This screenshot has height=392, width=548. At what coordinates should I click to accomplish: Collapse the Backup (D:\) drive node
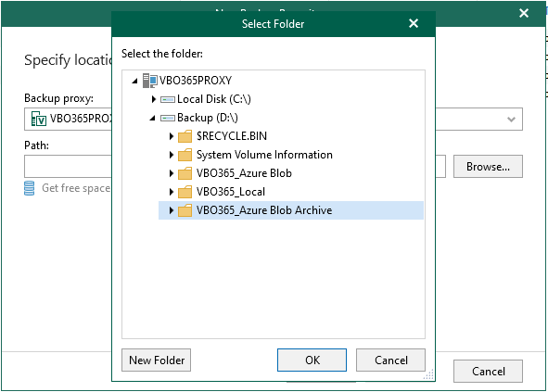pyautogui.click(x=152, y=118)
